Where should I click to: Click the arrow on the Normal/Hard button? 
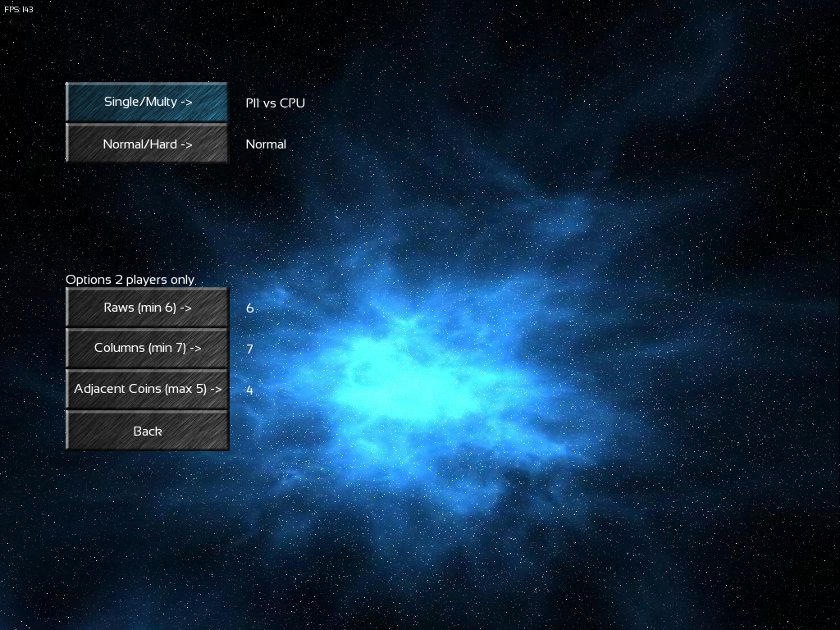click(186, 144)
